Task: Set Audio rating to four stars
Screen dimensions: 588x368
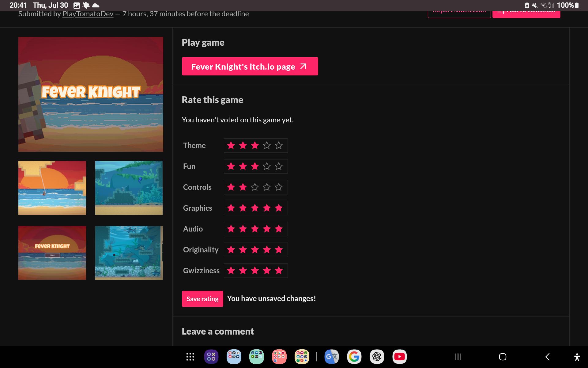Action: pyautogui.click(x=267, y=229)
